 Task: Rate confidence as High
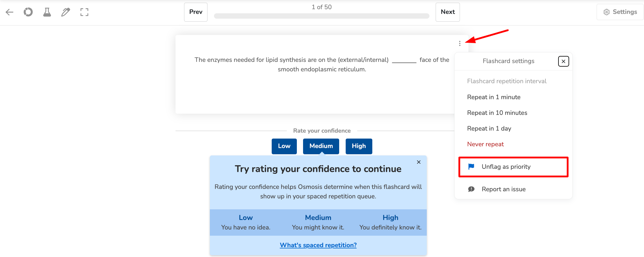[359, 146]
